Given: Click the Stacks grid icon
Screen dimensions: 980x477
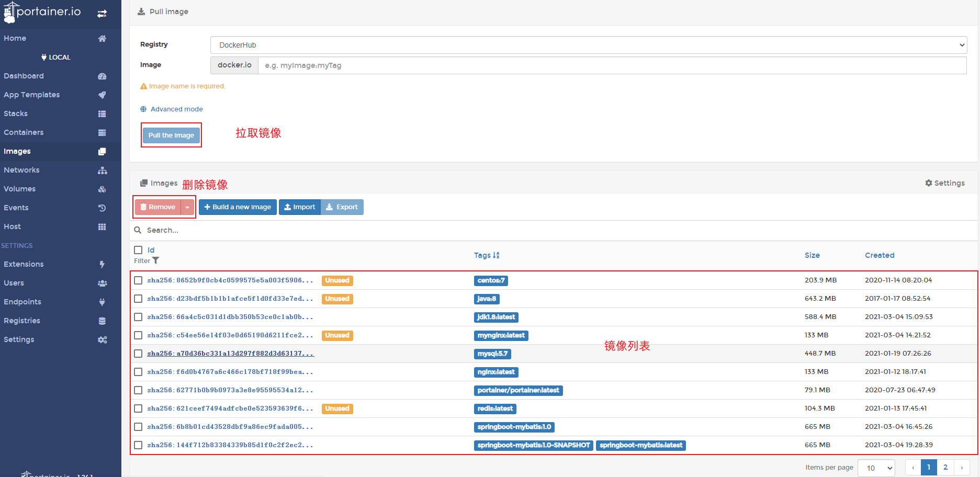Looking at the screenshot, I should (102, 113).
